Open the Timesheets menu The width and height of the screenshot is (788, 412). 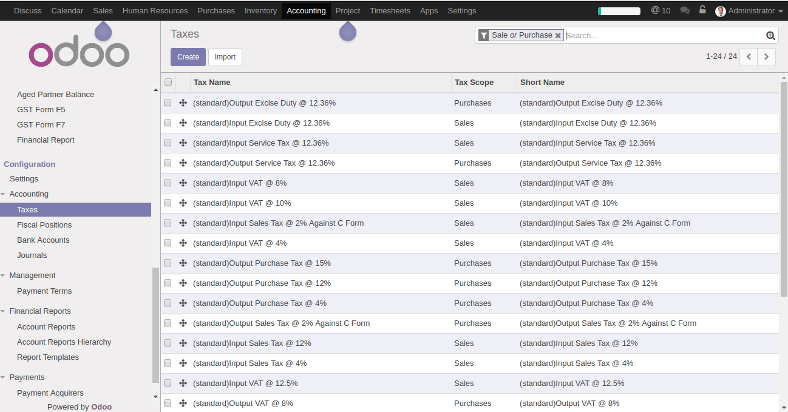pyautogui.click(x=390, y=11)
